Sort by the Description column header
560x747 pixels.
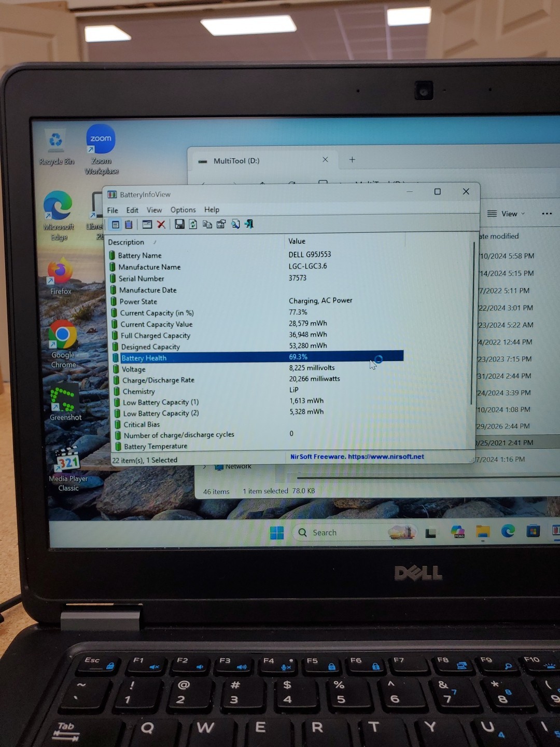(x=196, y=242)
